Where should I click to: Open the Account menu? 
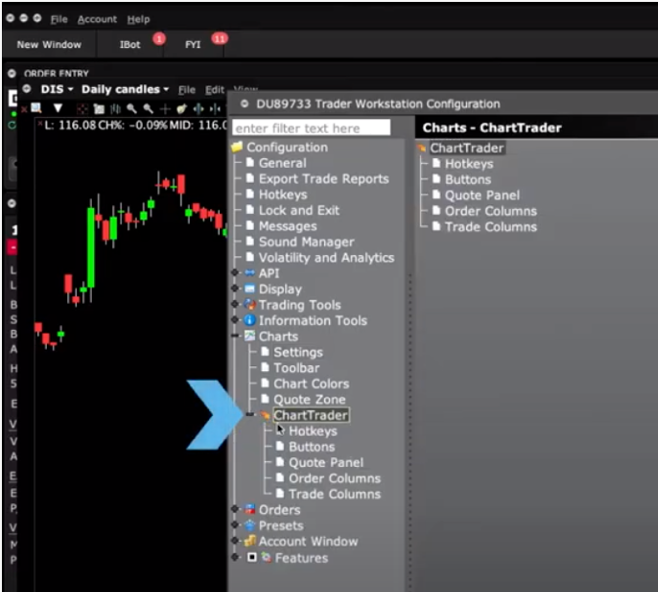tap(97, 19)
